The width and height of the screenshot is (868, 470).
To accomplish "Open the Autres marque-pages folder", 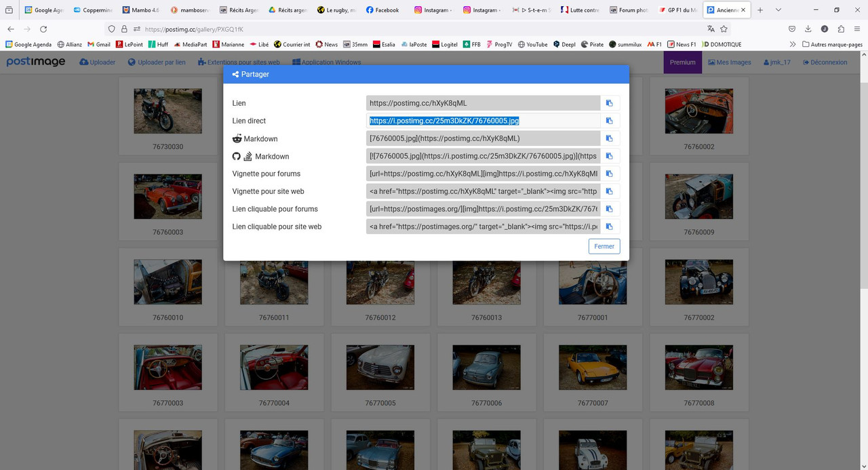I will point(832,44).
